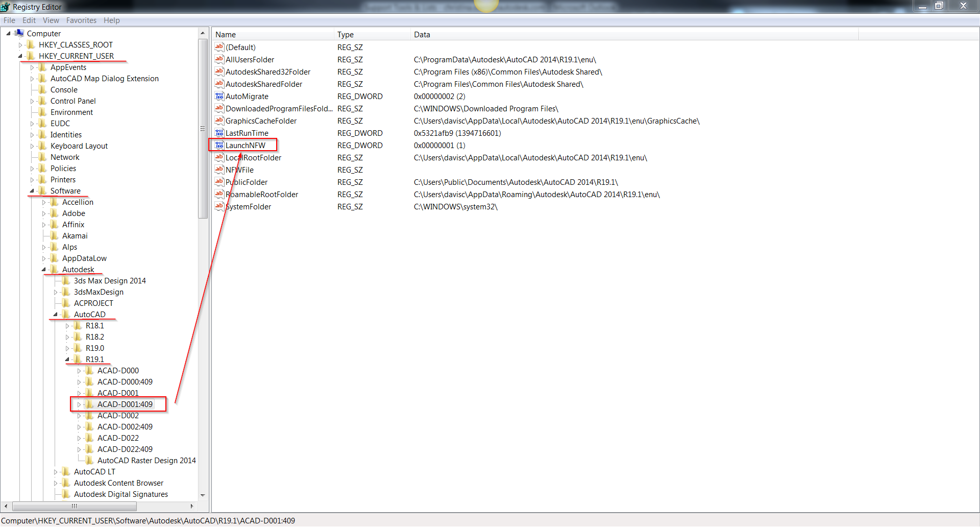Select the RoamableRootFolder value name
Image resolution: width=980 pixels, height=527 pixels.
pyautogui.click(x=262, y=194)
